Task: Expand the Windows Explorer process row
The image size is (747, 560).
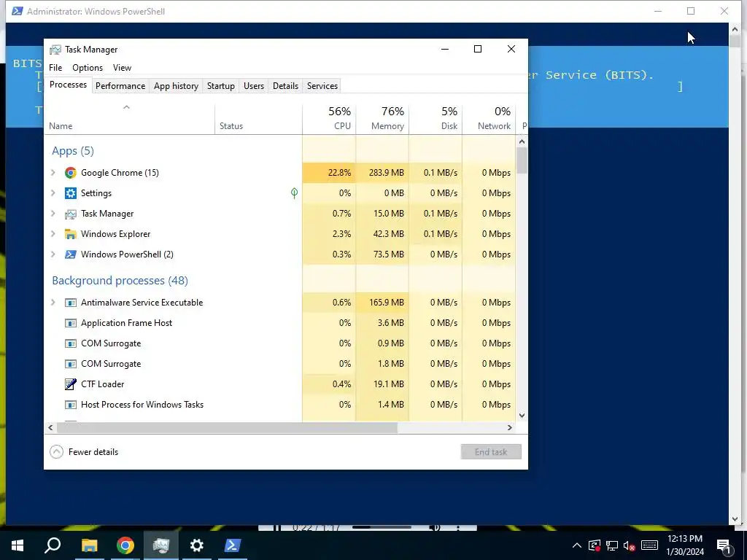Action: click(x=53, y=234)
